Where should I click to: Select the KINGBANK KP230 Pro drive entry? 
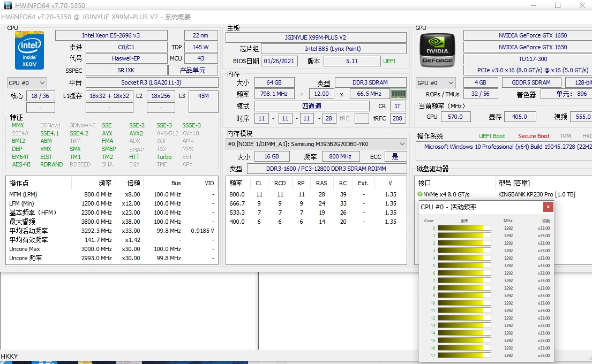pyautogui.click(x=537, y=194)
